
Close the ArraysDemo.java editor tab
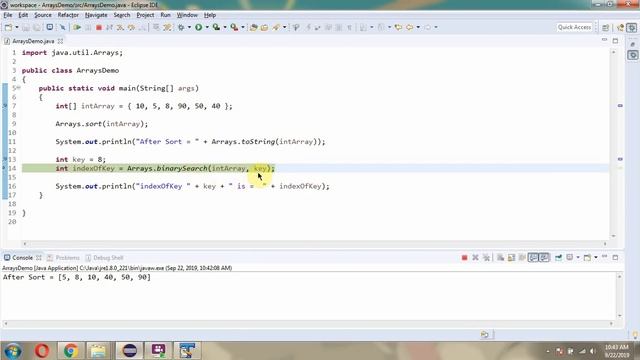coord(60,41)
